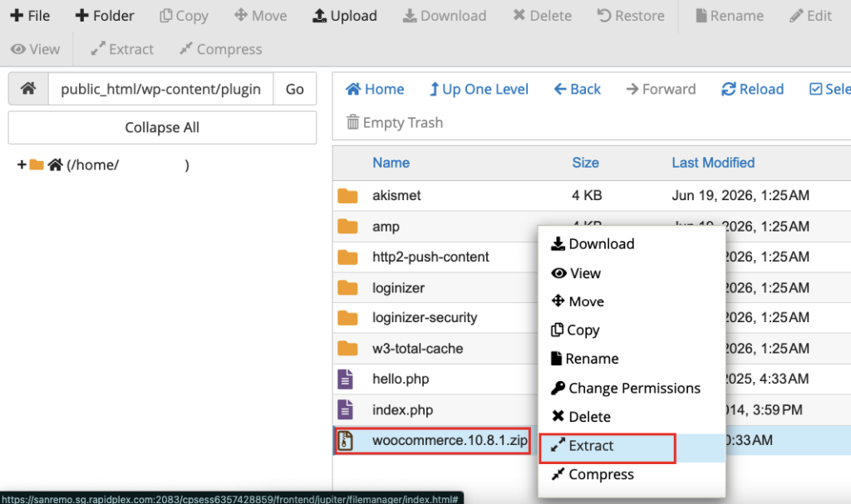The width and height of the screenshot is (851, 504).
Task: Go to Home in navigation bar
Action: coord(375,89)
